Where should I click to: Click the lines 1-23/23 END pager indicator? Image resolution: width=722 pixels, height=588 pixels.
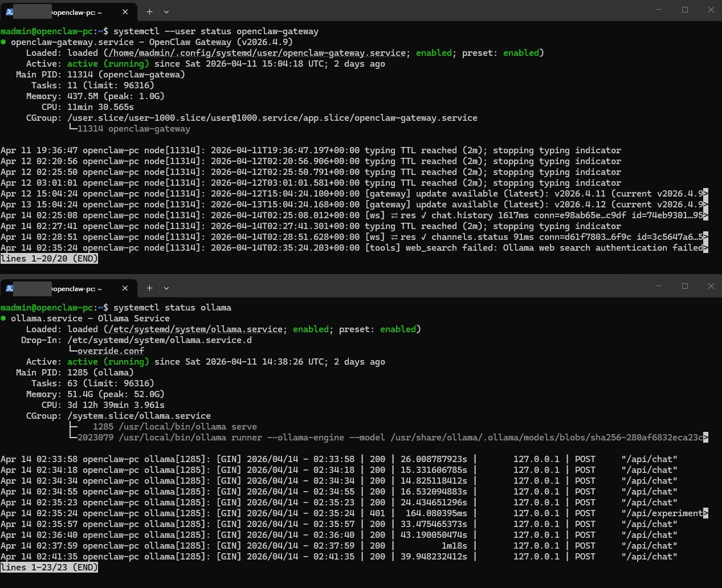[49, 567]
